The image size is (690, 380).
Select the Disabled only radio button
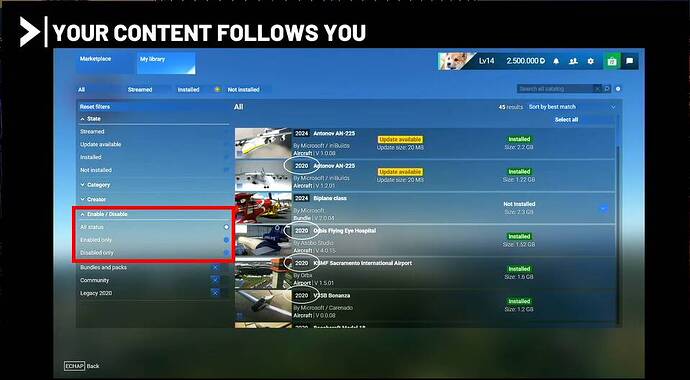(x=226, y=253)
